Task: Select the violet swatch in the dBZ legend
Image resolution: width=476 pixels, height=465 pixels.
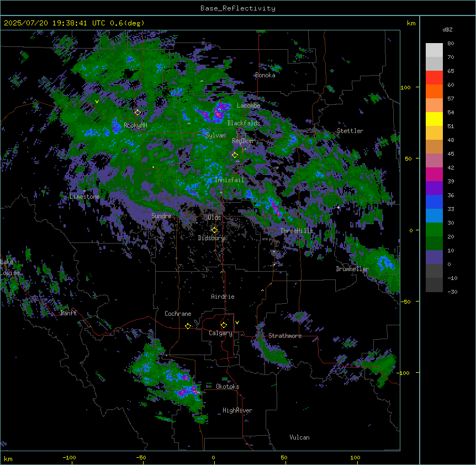Action: point(434,188)
